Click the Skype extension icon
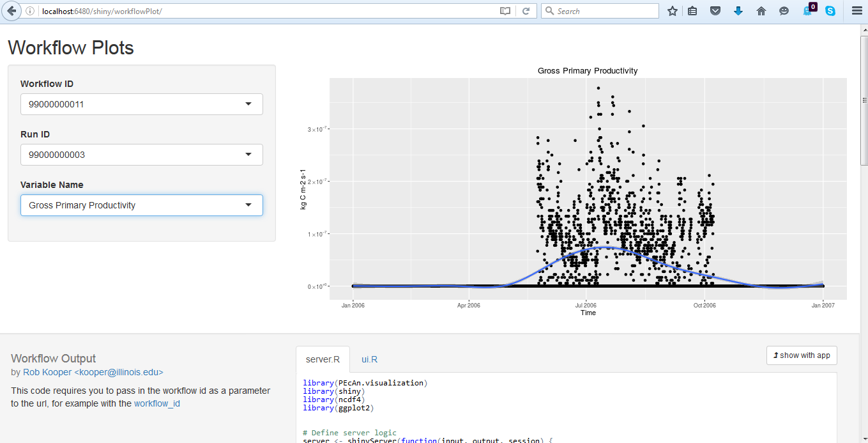This screenshot has height=443, width=868. click(830, 11)
